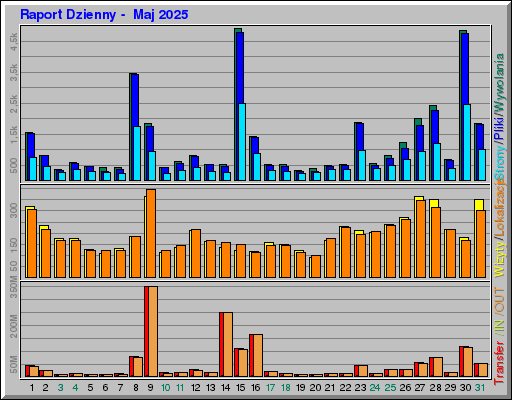Image resolution: width=512 pixels, height=400 pixels.
Task: Select day label 29 on x-axis
Action: (x=450, y=388)
